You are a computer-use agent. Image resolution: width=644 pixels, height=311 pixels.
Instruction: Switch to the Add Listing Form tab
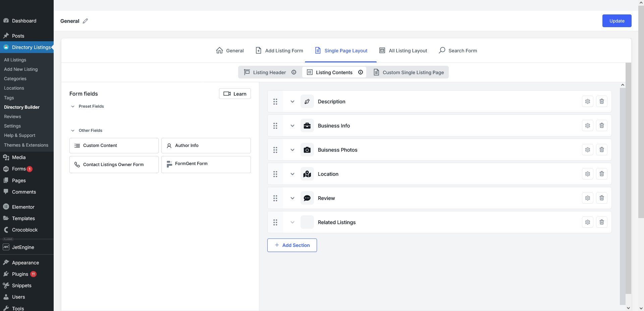point(279,51)
